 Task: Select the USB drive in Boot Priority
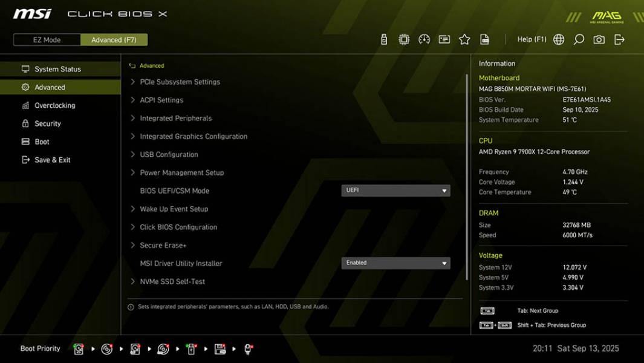point(191,349)
